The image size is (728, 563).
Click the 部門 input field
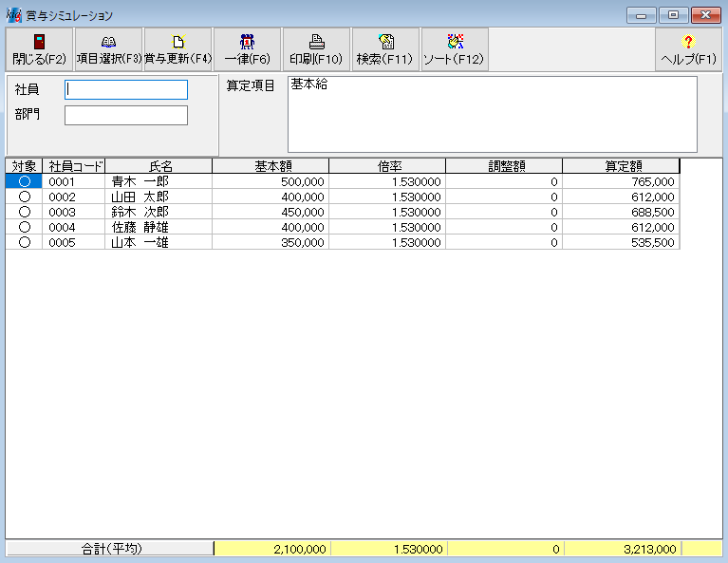pos(126,116)
